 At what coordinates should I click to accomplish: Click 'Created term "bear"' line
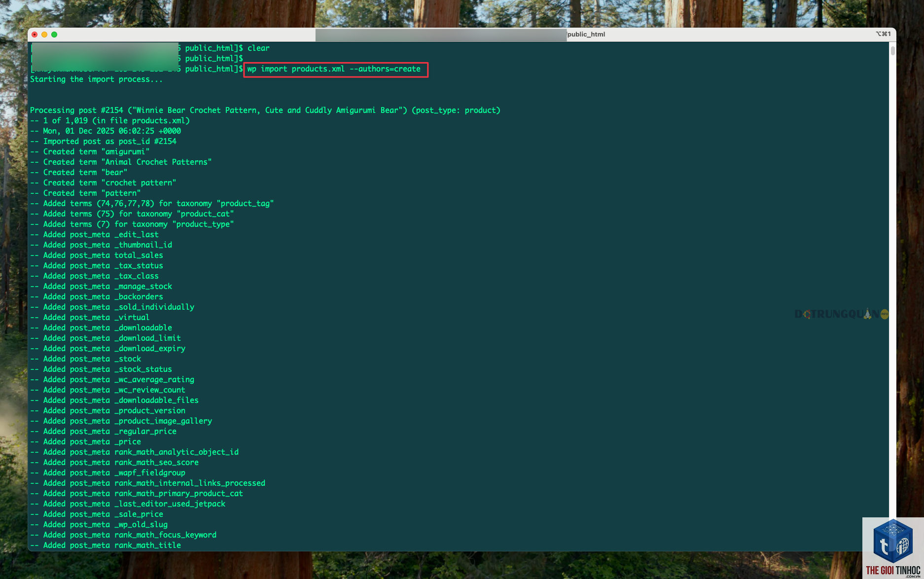[79, 173]
